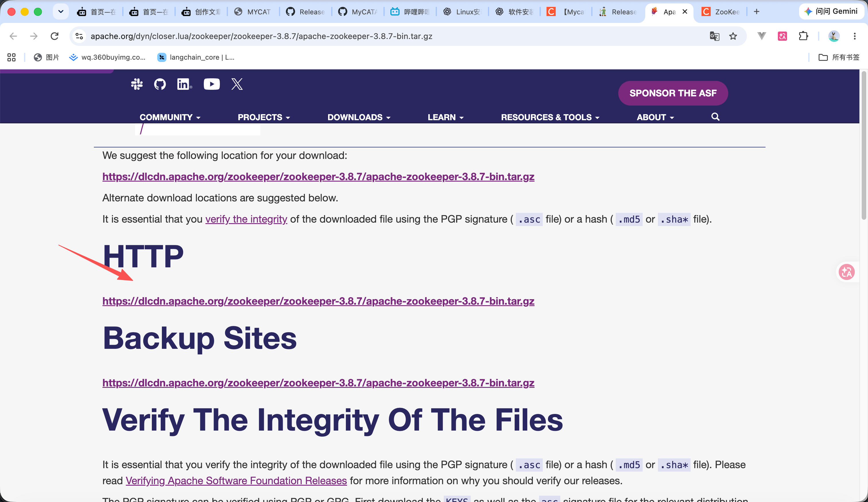Expand the COMMUNITY dropdown menu
The image size is (868, 502).
(x=170, y=117)
